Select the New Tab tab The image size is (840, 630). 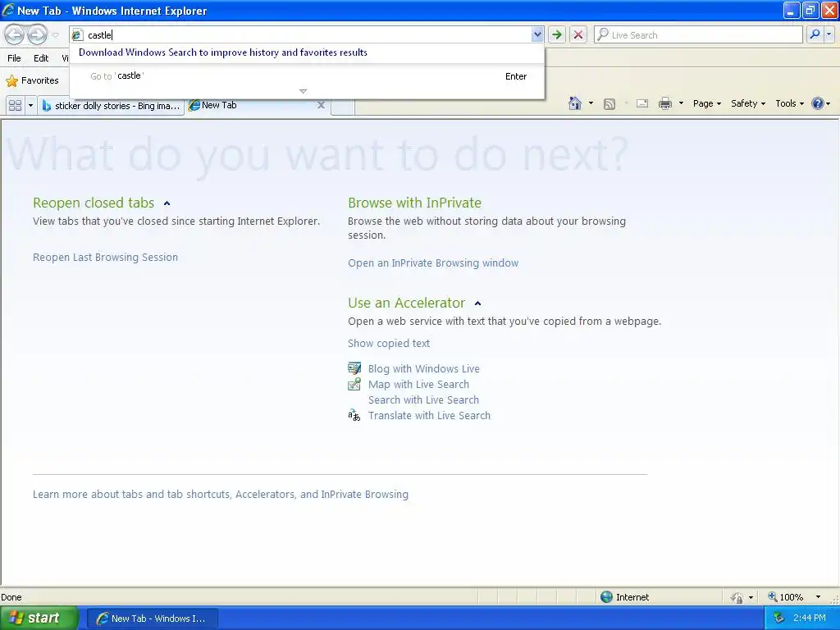252,105
